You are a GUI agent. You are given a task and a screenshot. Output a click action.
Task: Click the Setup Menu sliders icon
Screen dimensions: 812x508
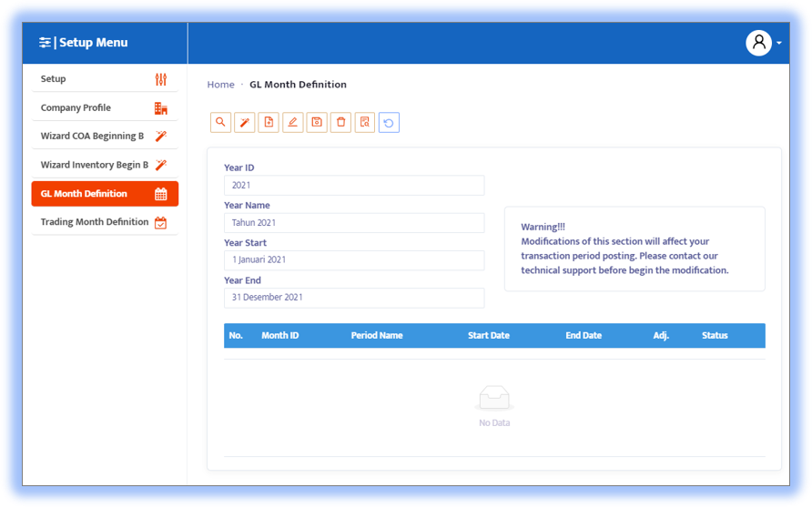pyautogui.click(x=45, y=43)
